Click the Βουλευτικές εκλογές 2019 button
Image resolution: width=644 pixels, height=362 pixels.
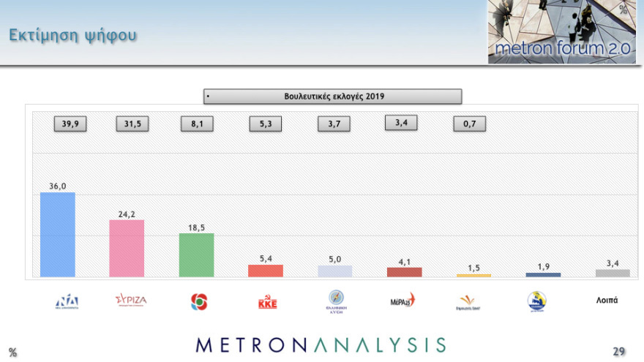point(333,97)
